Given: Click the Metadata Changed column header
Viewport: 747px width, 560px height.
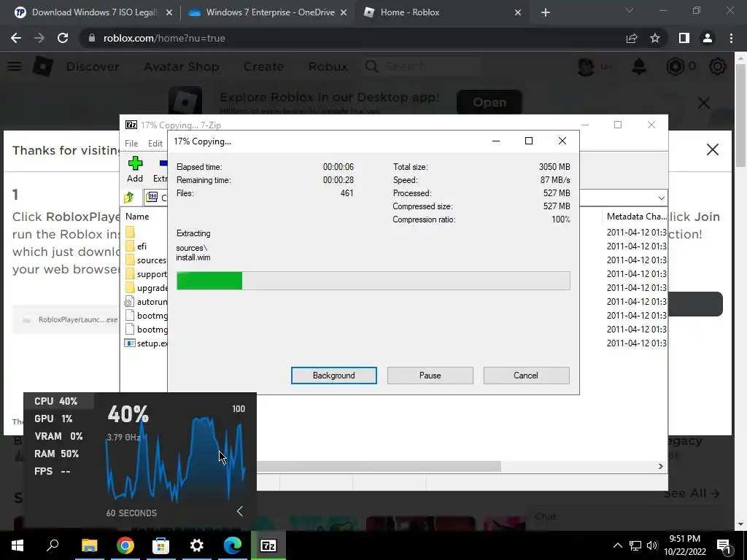Looking at the screenshot, I should pyautogui.click(x=636, y=216).
